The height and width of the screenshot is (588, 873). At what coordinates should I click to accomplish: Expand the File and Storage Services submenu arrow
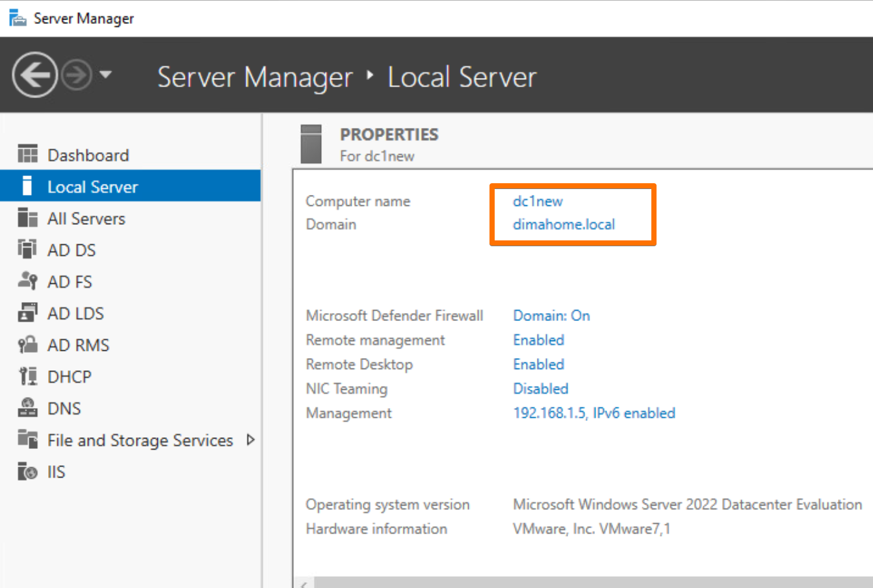[250, 440]
